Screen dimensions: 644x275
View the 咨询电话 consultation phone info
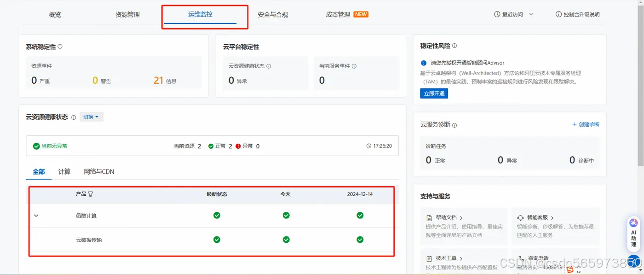click(538, 257)
